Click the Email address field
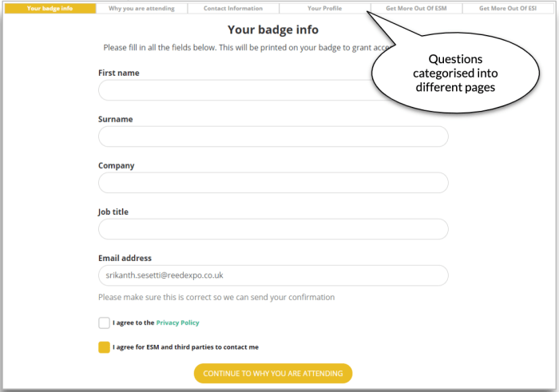This screenshot has height=392, width=559. tap(273, 275)
